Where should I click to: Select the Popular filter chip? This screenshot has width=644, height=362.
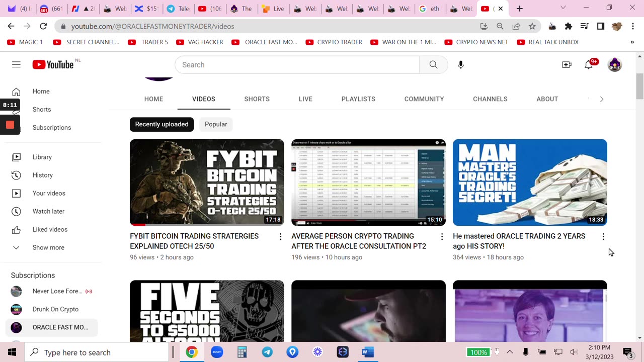point(216,124)
